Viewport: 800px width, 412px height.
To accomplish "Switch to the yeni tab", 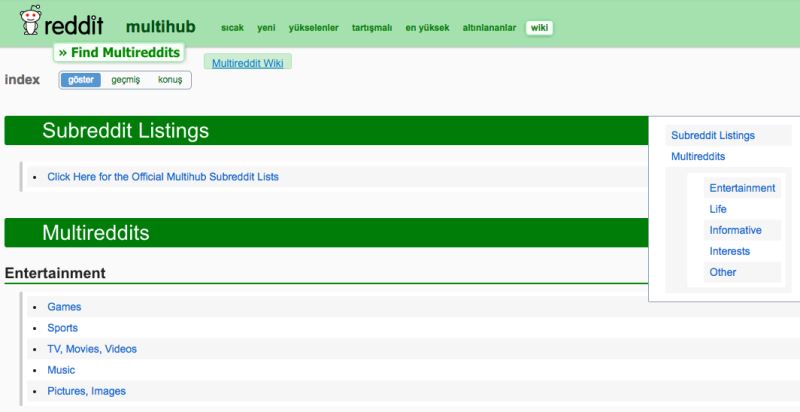I will point(266,28).
